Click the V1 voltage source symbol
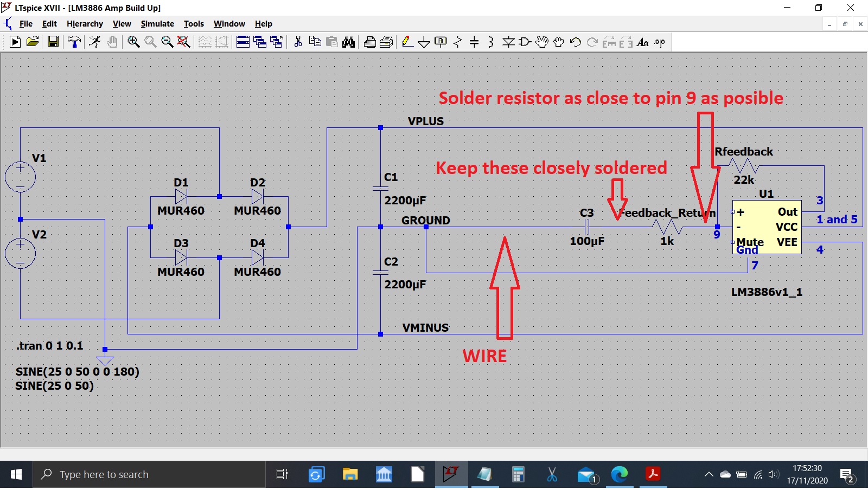Screen dimensions: 868x490 pyautogui.click(x=20, y=177)
